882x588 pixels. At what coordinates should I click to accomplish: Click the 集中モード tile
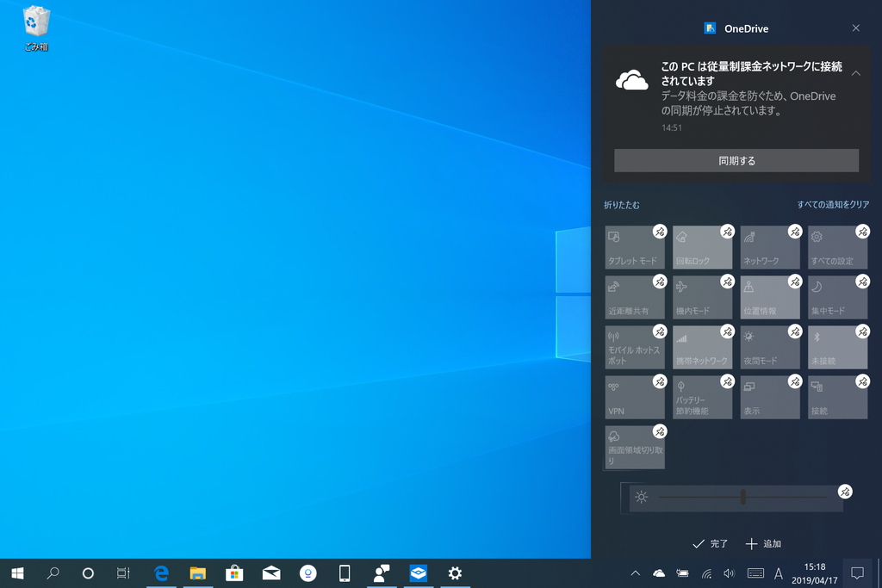(837, 297)
